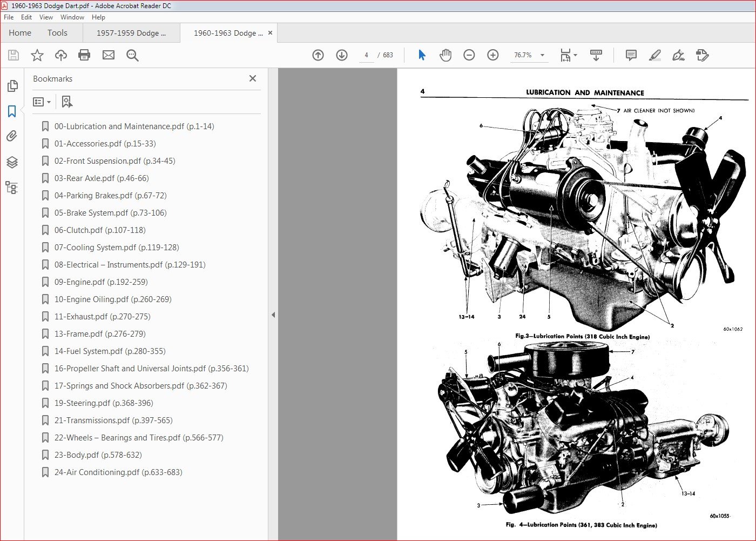Open the page thumbnails panel
This screenshot has width=756, height=541.
[12, 86]
